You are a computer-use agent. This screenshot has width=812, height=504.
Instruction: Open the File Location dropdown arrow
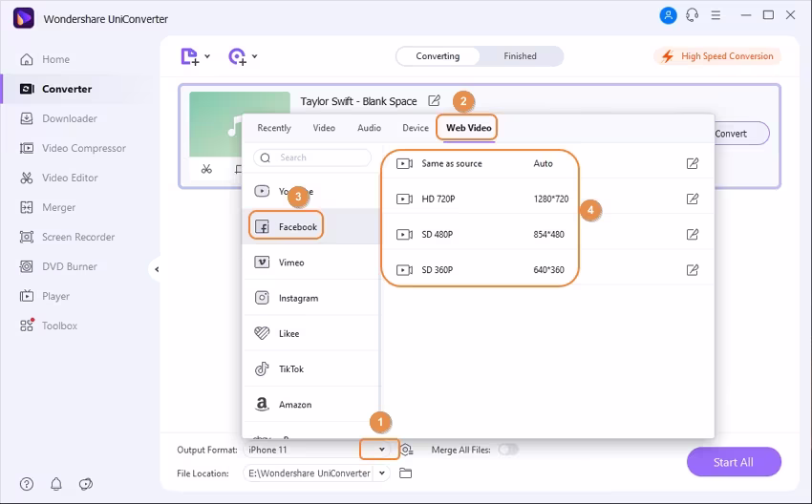382,472
